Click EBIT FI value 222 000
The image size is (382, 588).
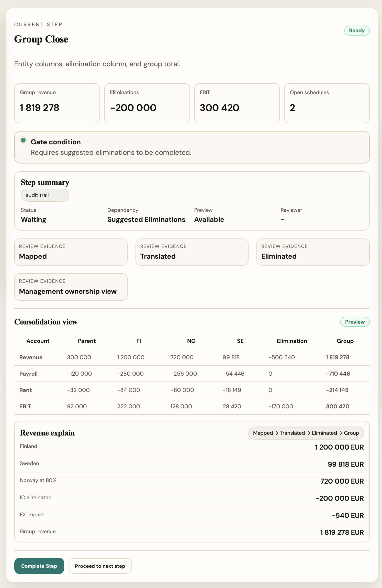click(x=128, y=406)
